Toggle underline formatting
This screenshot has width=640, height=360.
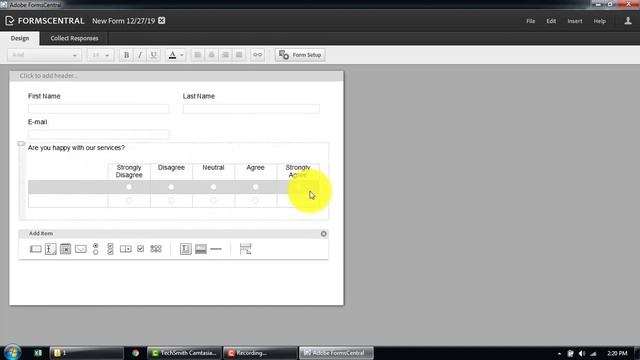click(153, 55)
